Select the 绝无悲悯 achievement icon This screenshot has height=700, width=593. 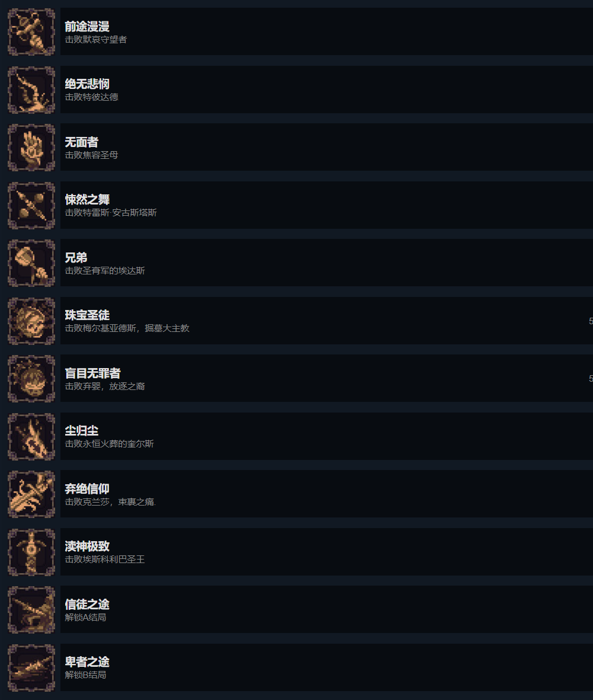click(x=31, y=90)
